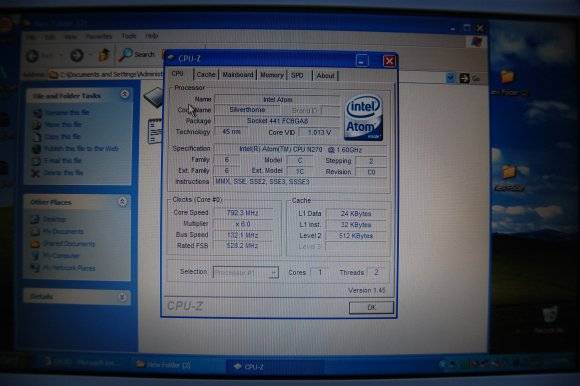Click the Intel Atom logo image
The image size is (580, 386).
(x=364, y=118)
